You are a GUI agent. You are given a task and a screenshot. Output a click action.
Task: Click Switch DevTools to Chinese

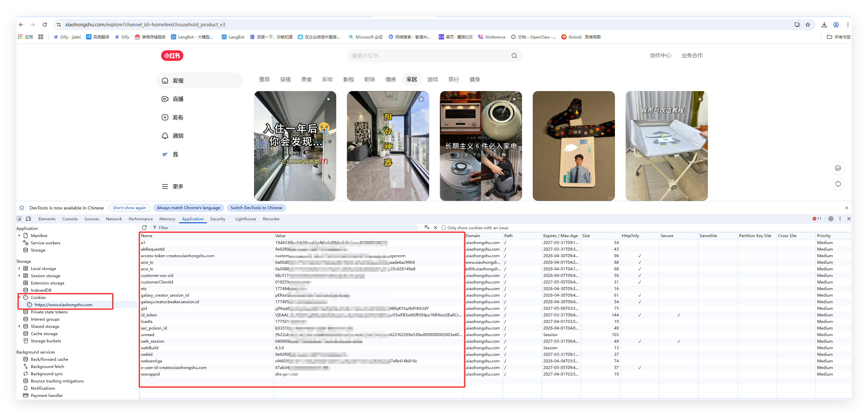pos(256,208)
